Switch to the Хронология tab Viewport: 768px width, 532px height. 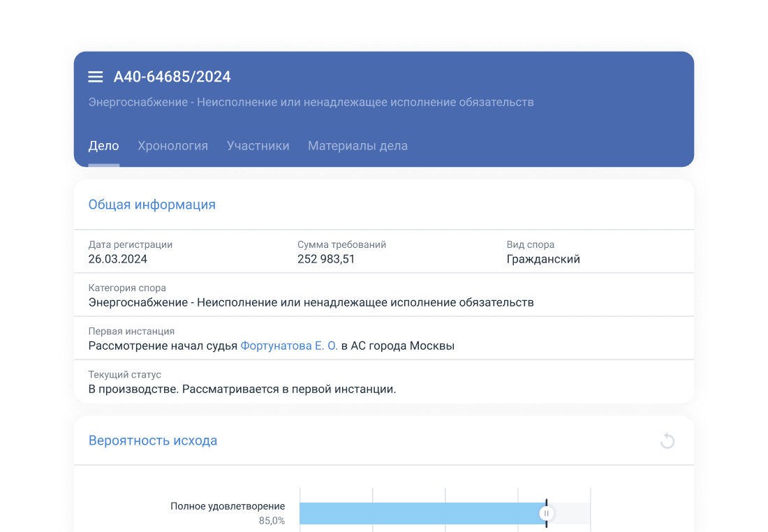172,146
